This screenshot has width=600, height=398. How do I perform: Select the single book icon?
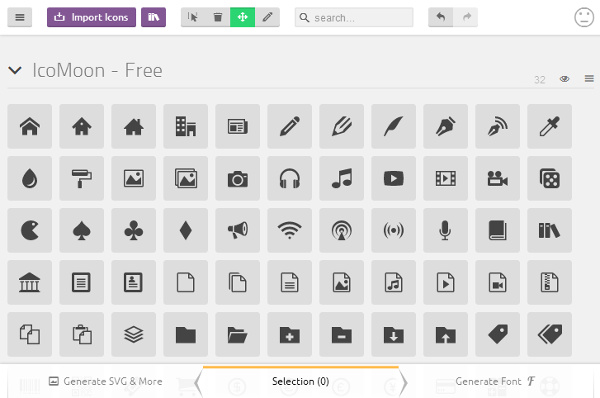pos(497,230)
